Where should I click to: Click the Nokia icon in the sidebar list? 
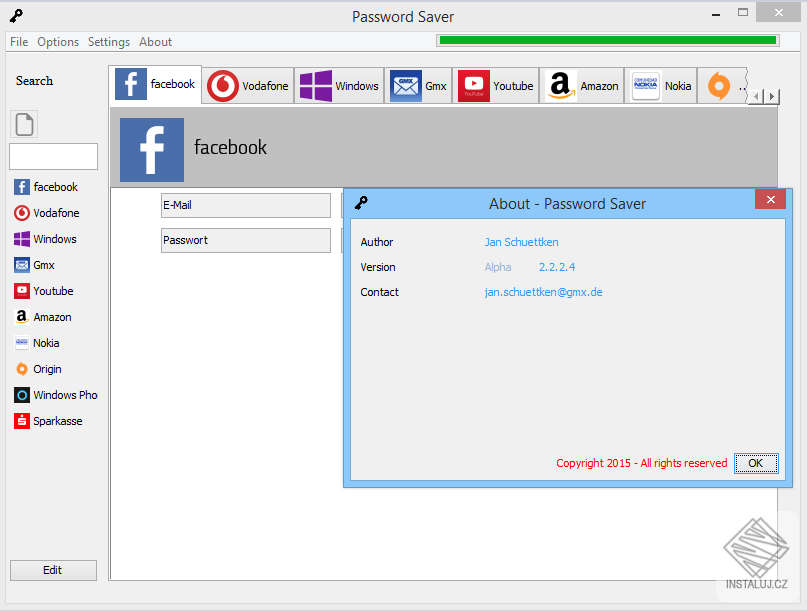click(22, 343)
